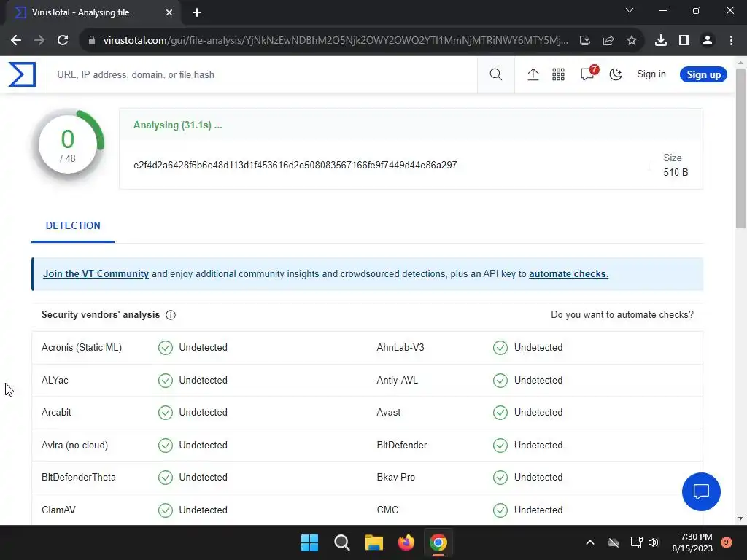Open the notifications icon with badge 7
This screenshot has height=560, width=747.
(589, 74)
